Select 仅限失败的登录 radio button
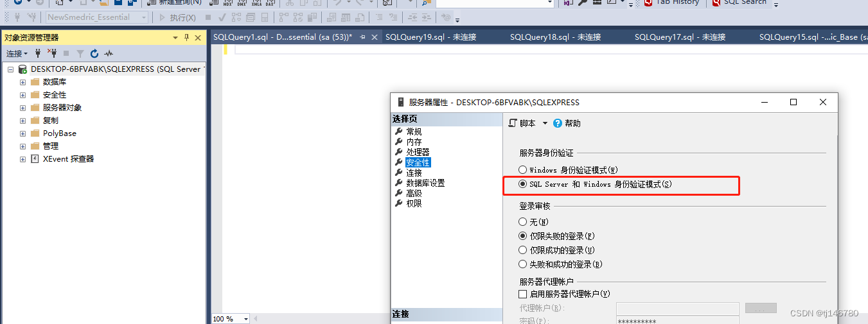Viewport: 868px width, 324px height. pos(523,236)
